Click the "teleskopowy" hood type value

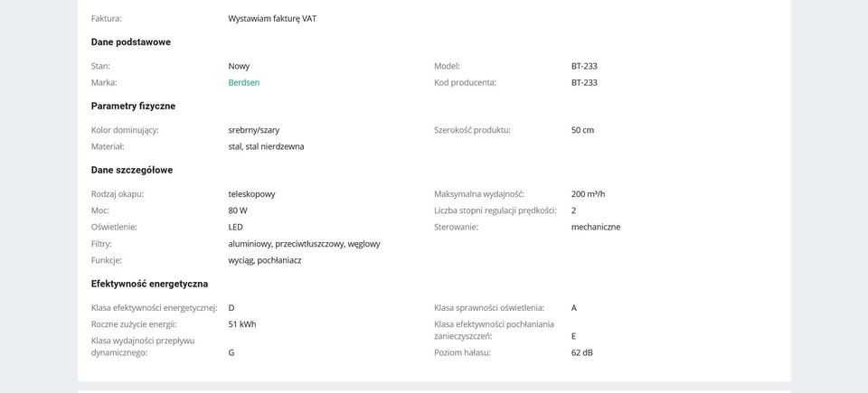click(x=251, y=194)
